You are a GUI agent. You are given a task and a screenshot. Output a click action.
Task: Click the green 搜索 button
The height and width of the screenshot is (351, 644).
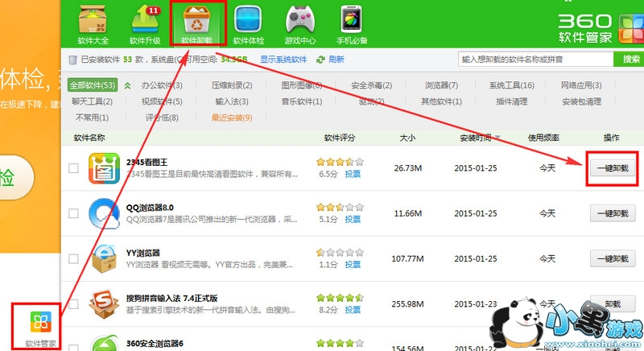point(630,60)
